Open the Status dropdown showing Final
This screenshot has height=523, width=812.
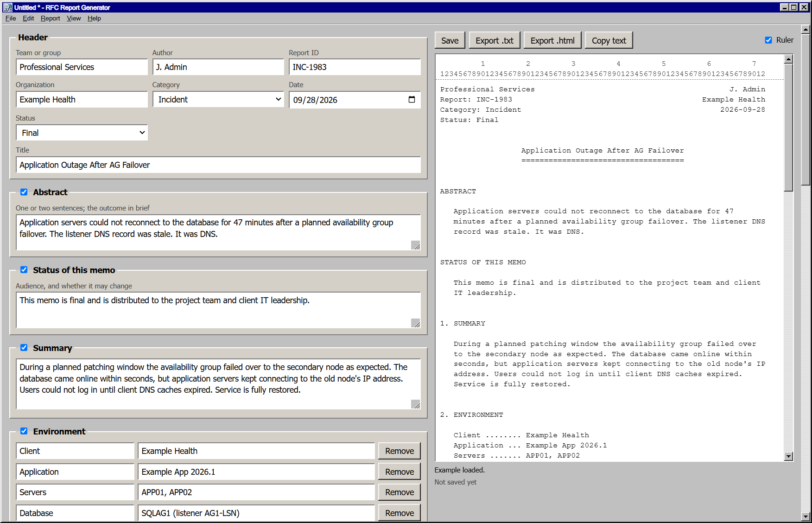coord(82,133)
